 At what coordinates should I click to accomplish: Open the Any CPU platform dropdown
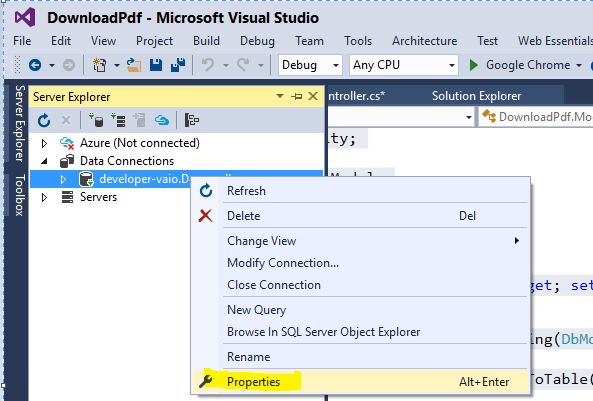[404, 65]
